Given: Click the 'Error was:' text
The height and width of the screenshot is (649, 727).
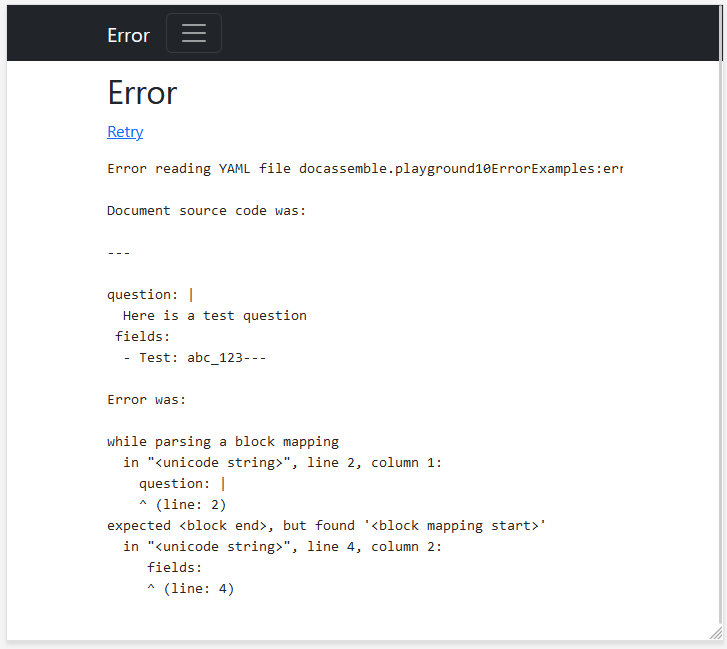Looking at the screenshot, I should (147, 399).
